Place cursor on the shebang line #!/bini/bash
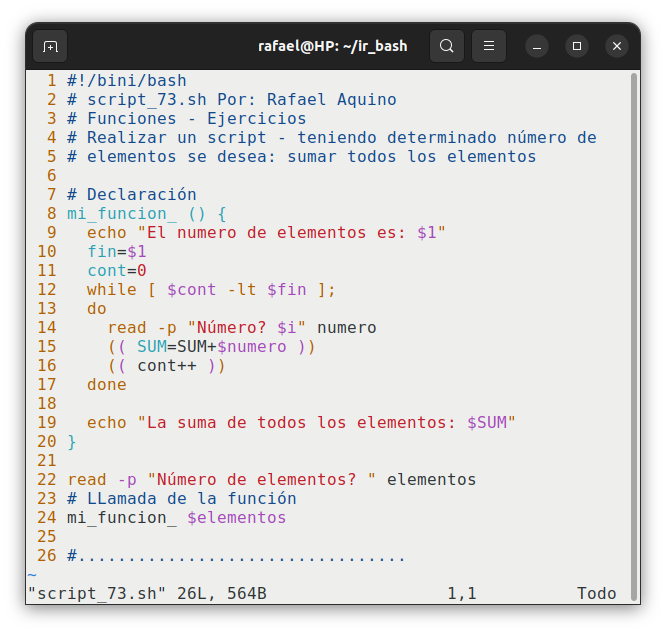The image size is (666, 633). [x=127, y=81]
